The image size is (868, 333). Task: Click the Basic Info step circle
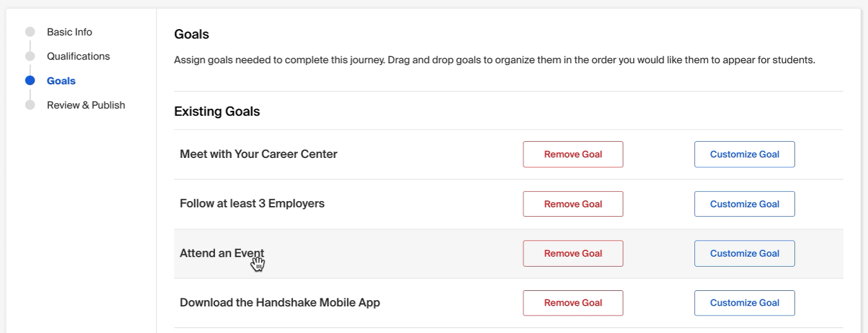(30, 32)
